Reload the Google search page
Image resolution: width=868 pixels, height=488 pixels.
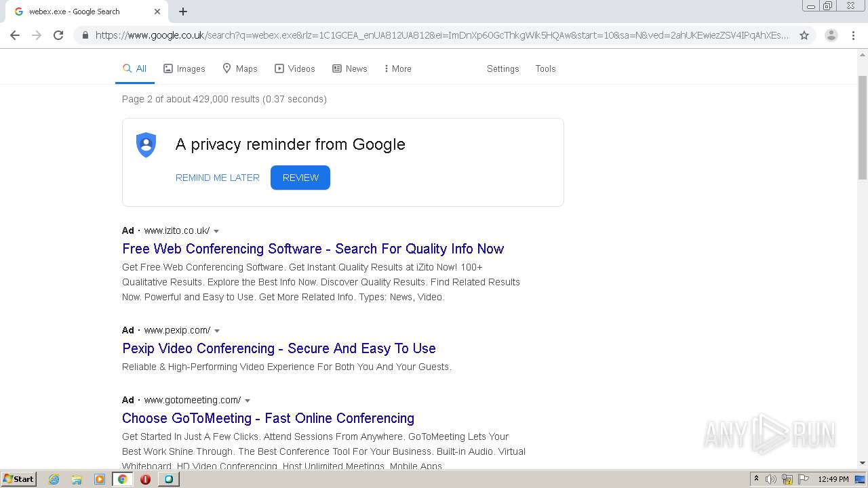(58, 35)
